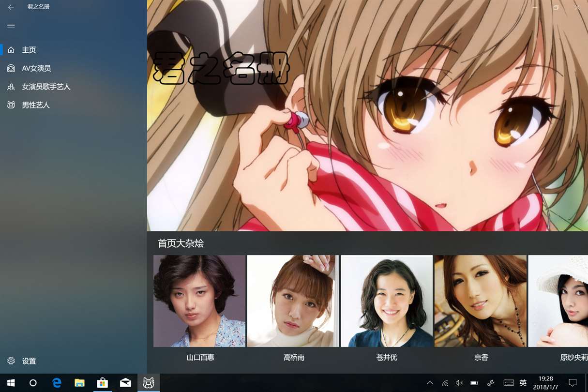The image size is (588, 392).
Task: Open the 京香 photo thumbnail
Action: click(x=481, y=301)
